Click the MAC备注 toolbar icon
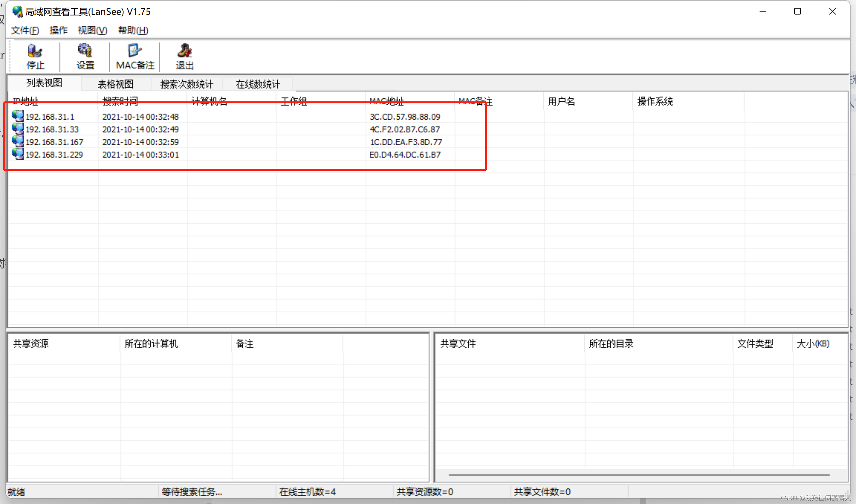856x504 pixels. point(135,56)
